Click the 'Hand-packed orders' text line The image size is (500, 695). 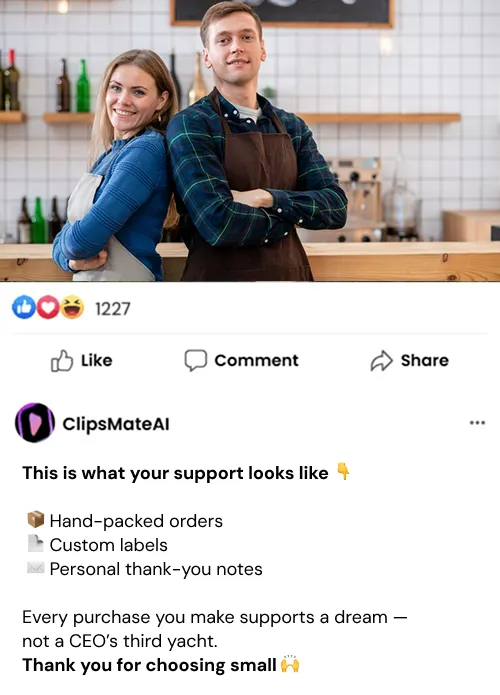(x=136, y=521)
